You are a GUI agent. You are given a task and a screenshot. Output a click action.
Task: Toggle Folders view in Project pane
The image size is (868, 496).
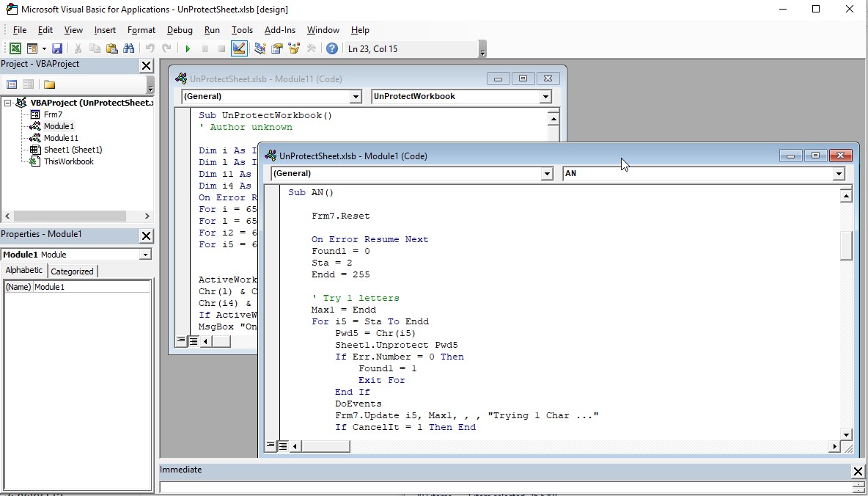[49, 84]
